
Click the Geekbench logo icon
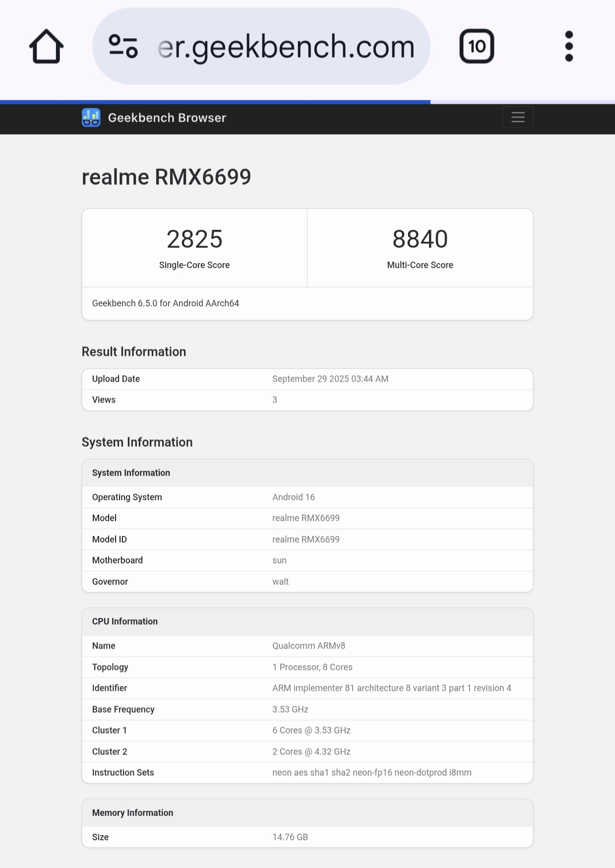click(91, 118)
